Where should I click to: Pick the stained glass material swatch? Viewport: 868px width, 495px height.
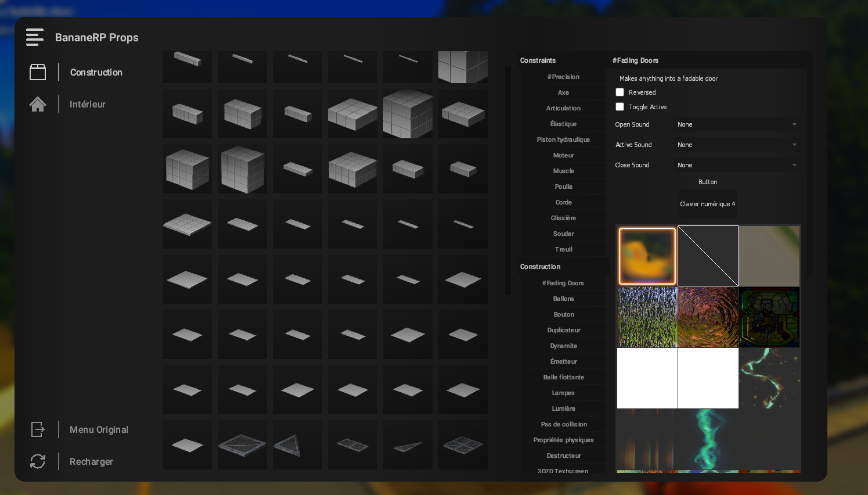pos(769,317)
